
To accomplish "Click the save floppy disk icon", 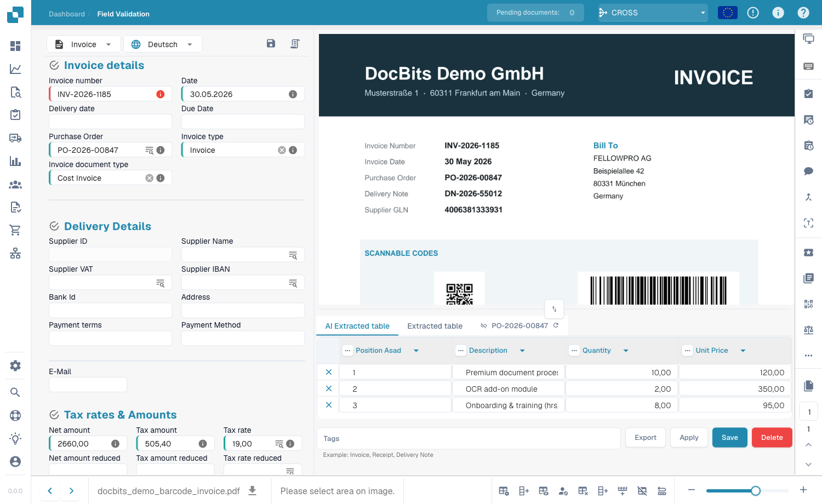I will pos(271,43).
